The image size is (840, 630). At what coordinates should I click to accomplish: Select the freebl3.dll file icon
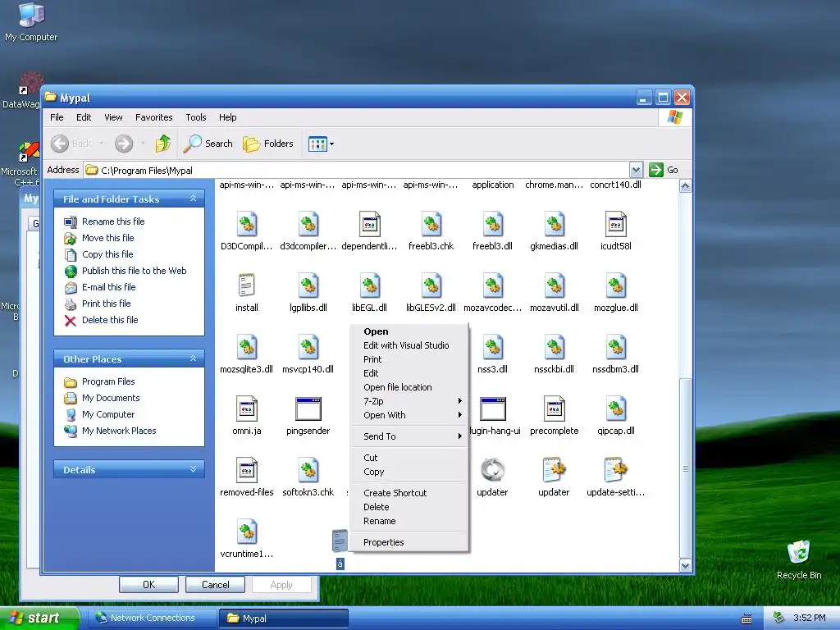click(492, 225)
